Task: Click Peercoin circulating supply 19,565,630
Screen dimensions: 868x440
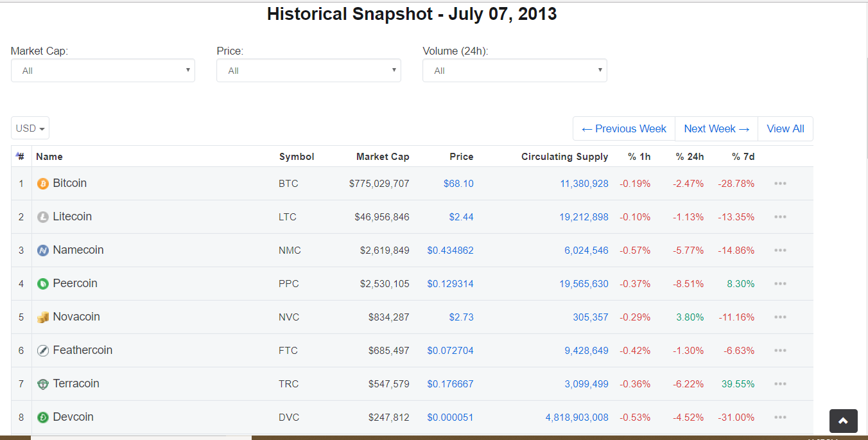Action: click(584, 284)
